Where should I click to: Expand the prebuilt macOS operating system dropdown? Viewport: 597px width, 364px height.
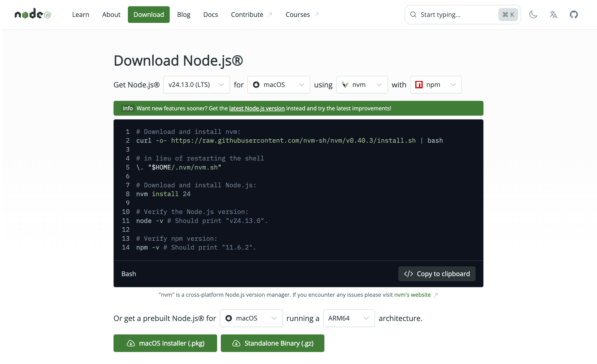251,318
